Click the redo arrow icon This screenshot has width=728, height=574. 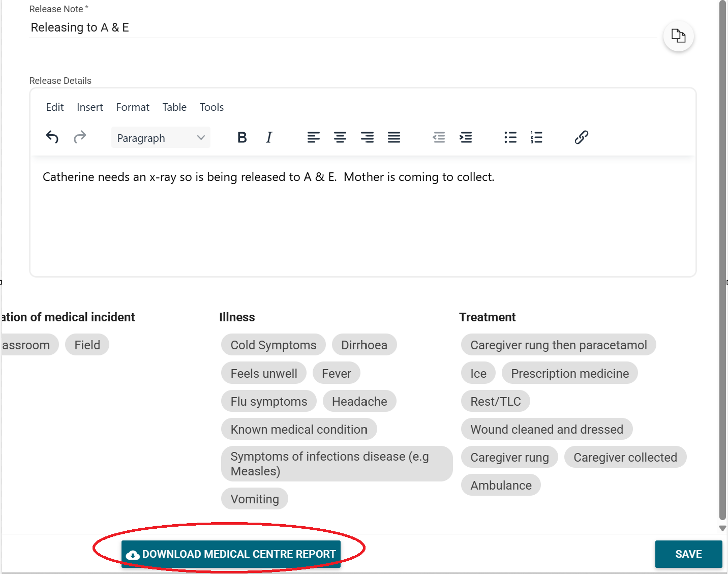[x=80, y=137]
